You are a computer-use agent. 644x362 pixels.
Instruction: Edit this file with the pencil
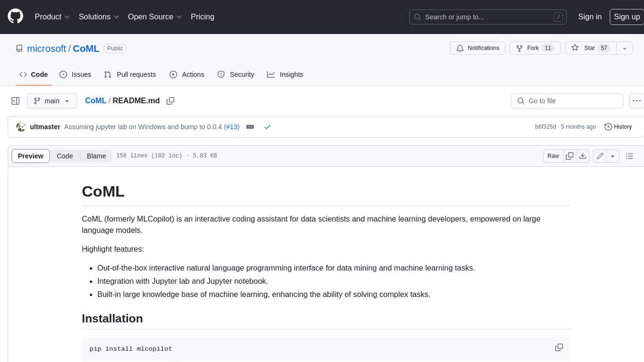[x=600, y=156]
